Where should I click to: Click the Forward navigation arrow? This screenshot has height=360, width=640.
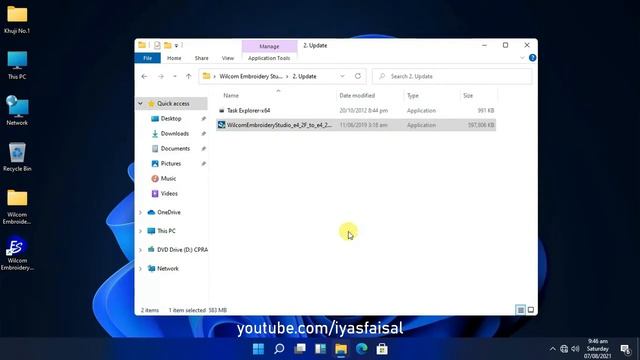(x=161, y=76)
